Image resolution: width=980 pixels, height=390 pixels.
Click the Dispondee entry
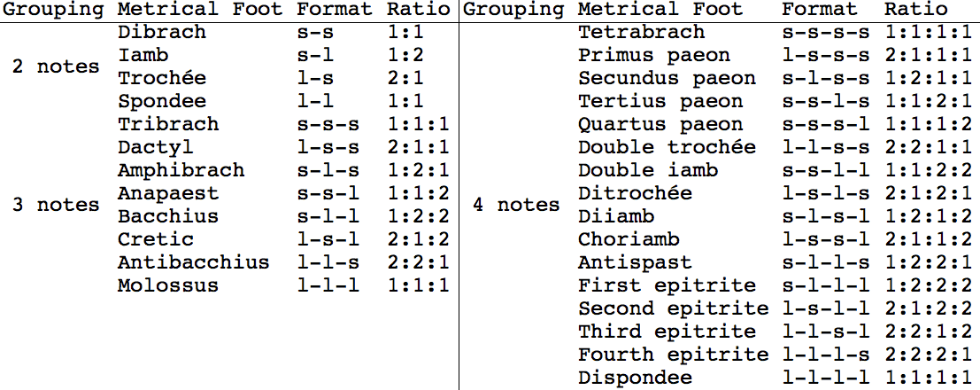coord(636,378)
